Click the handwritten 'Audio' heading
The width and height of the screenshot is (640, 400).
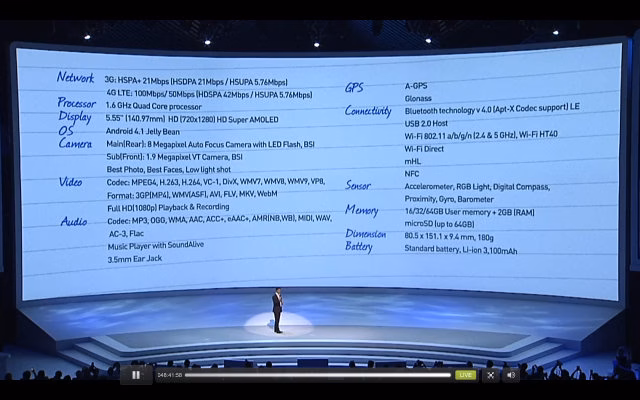[74, 222]
